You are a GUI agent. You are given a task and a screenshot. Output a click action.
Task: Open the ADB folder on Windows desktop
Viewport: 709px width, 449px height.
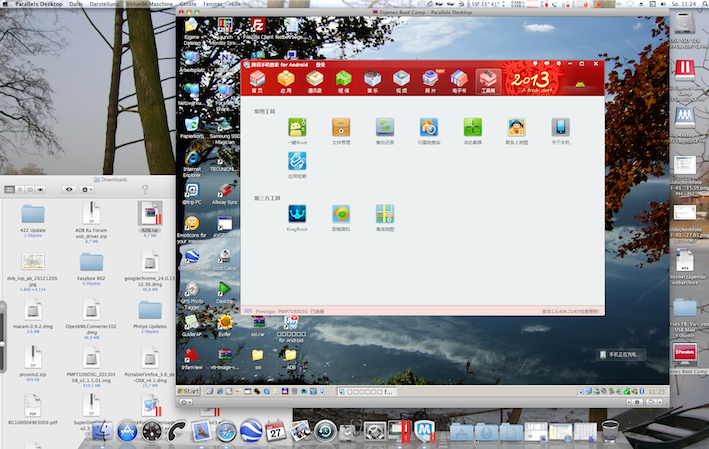[x=291, y=359]
